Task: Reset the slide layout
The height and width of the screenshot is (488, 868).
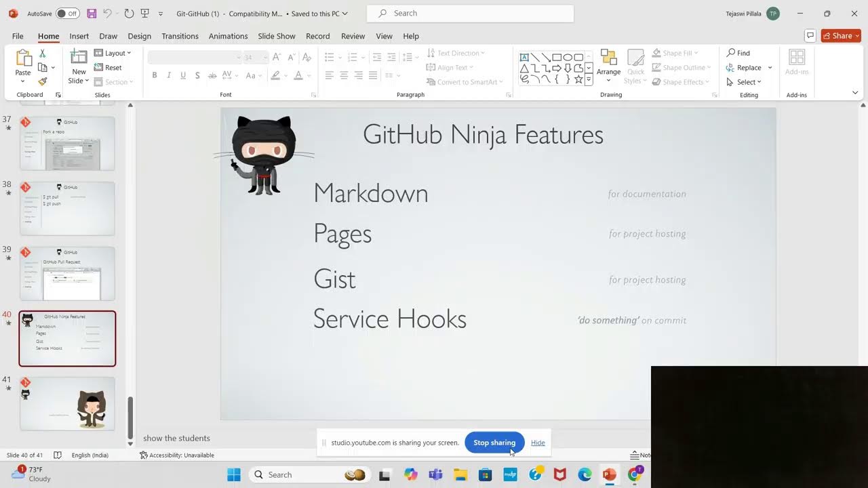Action: tap(108, 67)
